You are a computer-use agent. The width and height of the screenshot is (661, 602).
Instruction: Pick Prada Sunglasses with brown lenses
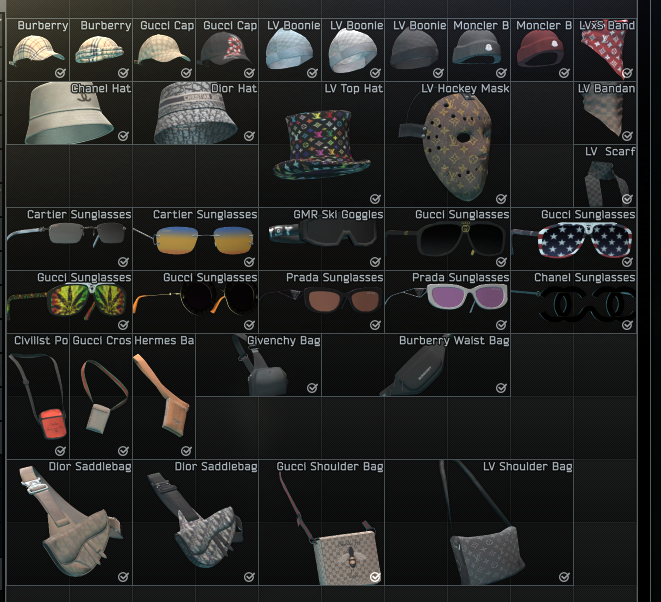pos(321,302)
